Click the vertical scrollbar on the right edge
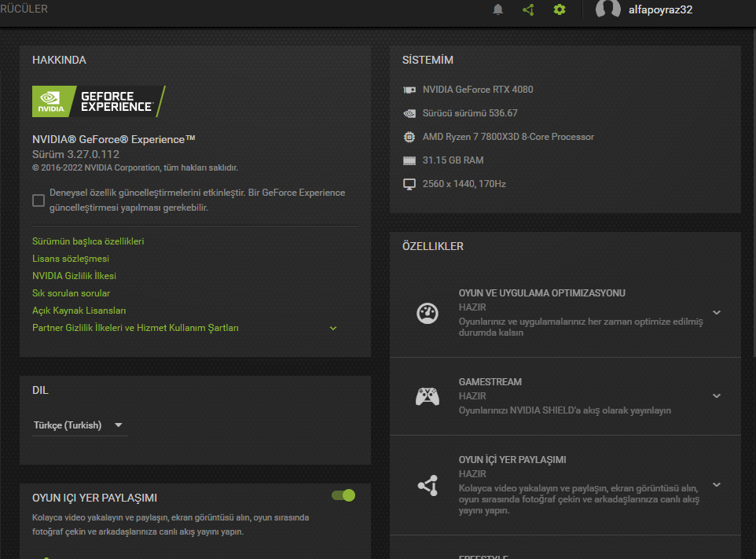Viewport: 756px width, 559px height. pos(754,193)
